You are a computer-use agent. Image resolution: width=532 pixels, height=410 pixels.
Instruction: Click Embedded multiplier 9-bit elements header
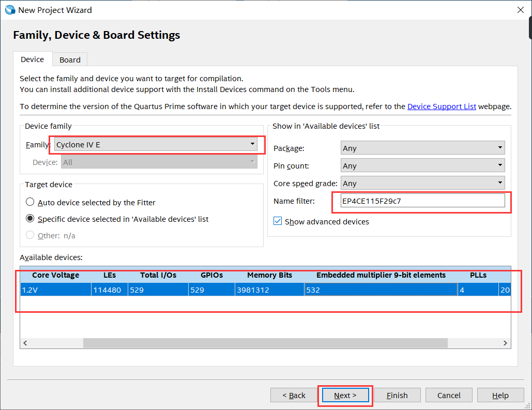click(381, 275)
